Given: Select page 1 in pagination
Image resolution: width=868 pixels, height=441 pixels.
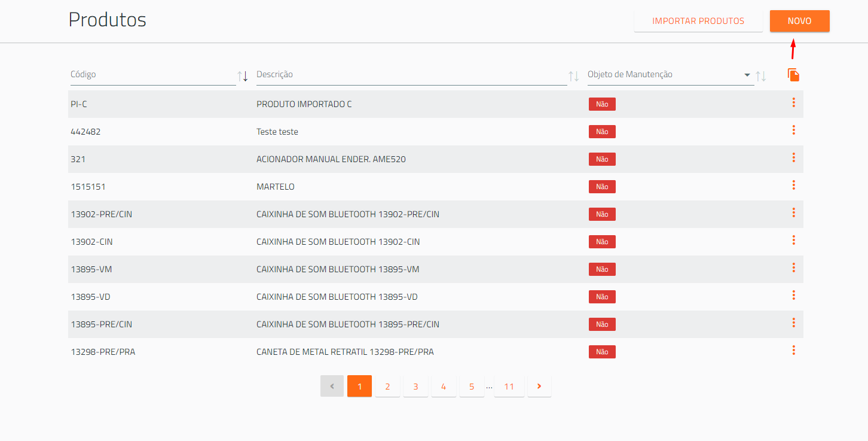Looking at the screenshot, I should (359, 386).
